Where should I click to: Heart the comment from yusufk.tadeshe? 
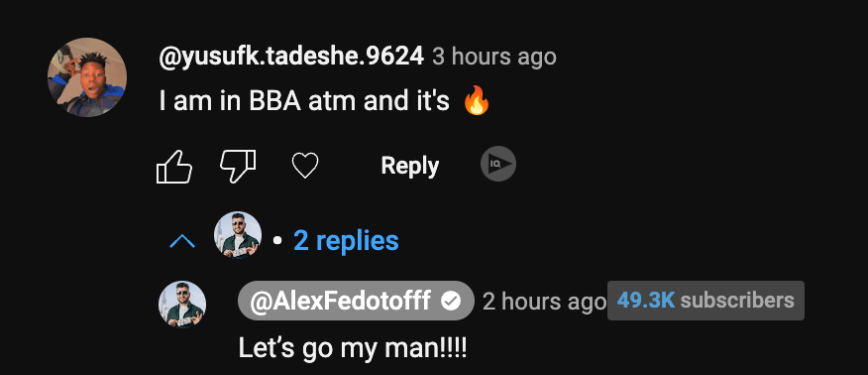click(x=305, y=167)
